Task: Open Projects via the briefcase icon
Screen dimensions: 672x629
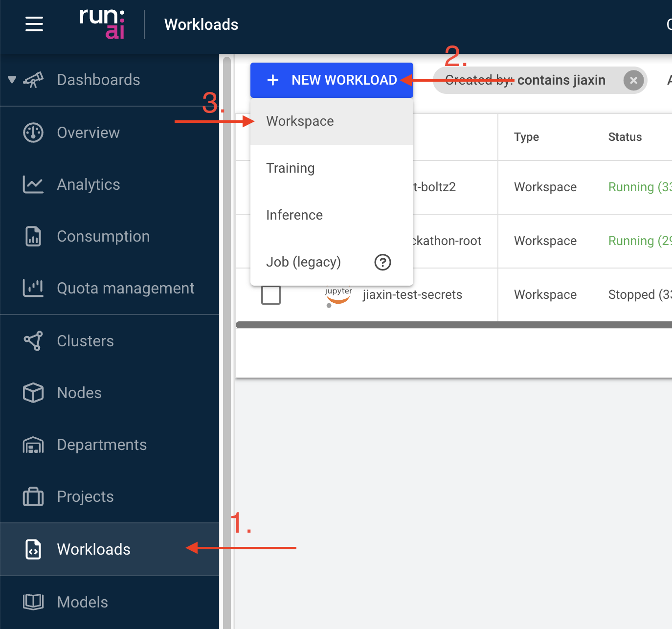Action: (x=33, y=496)
